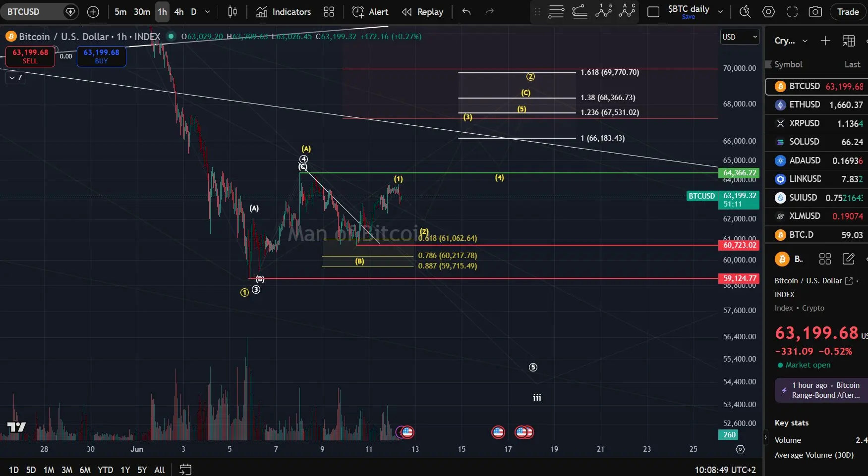Select the Fib retracement tool in favorites

click(x=579, y=12)
